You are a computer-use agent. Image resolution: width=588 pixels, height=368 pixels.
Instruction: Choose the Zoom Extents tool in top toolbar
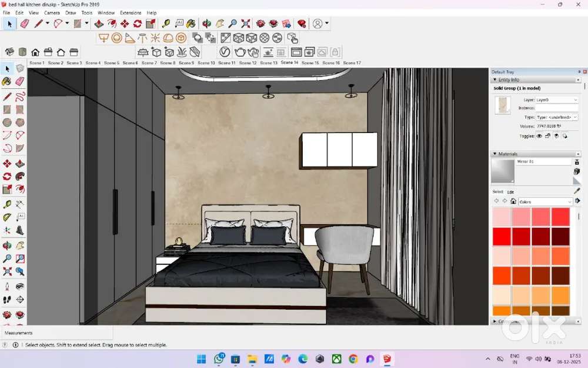246,24
